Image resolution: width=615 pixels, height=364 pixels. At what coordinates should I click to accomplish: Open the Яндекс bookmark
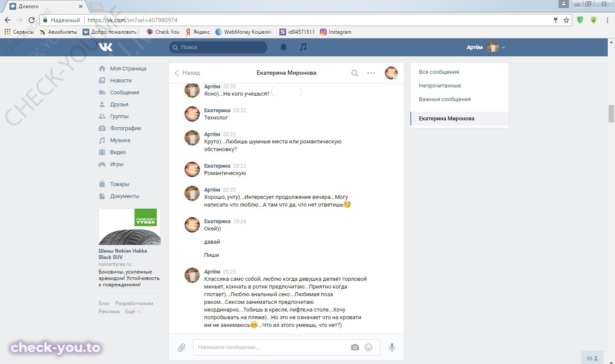click(x=198, y=32)
